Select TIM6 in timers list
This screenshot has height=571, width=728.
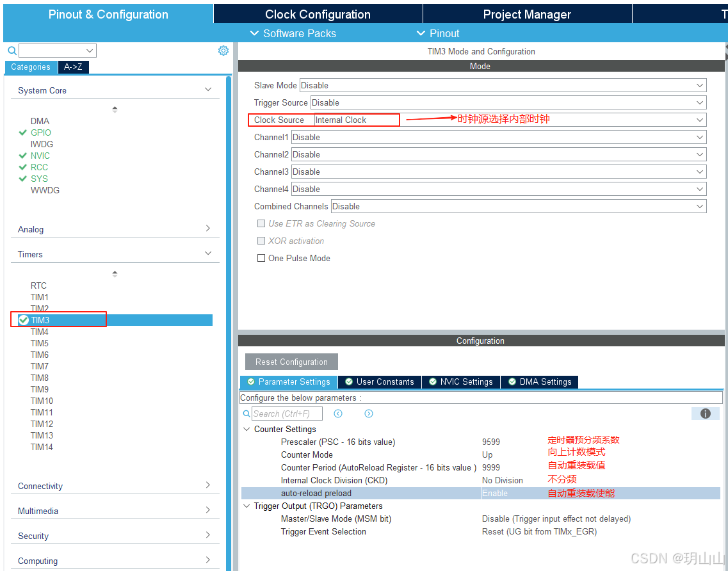(40, 355)
